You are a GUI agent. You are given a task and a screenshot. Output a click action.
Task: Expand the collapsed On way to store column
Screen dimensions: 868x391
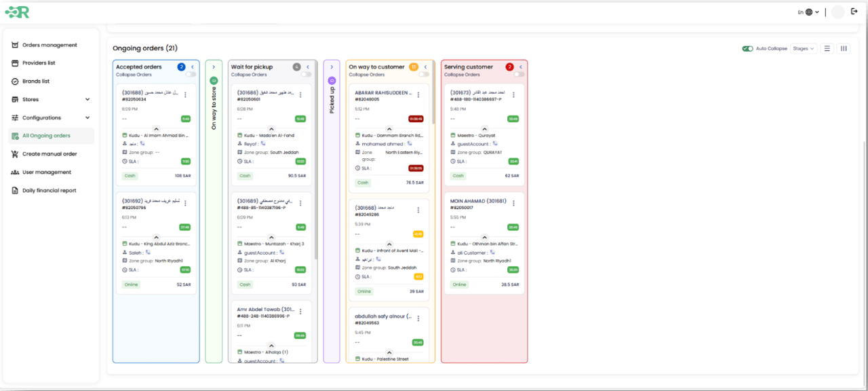tap(214, 67)
